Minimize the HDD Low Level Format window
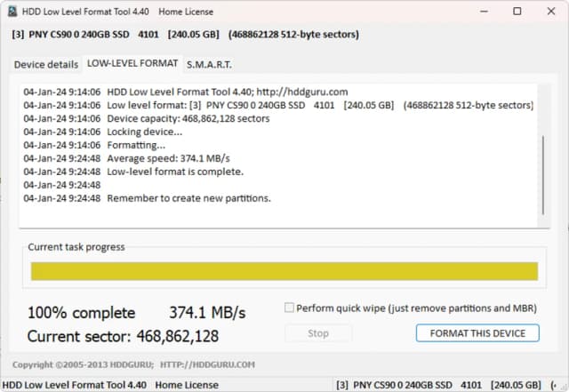569x392 pixels. (x=484, y=12)
